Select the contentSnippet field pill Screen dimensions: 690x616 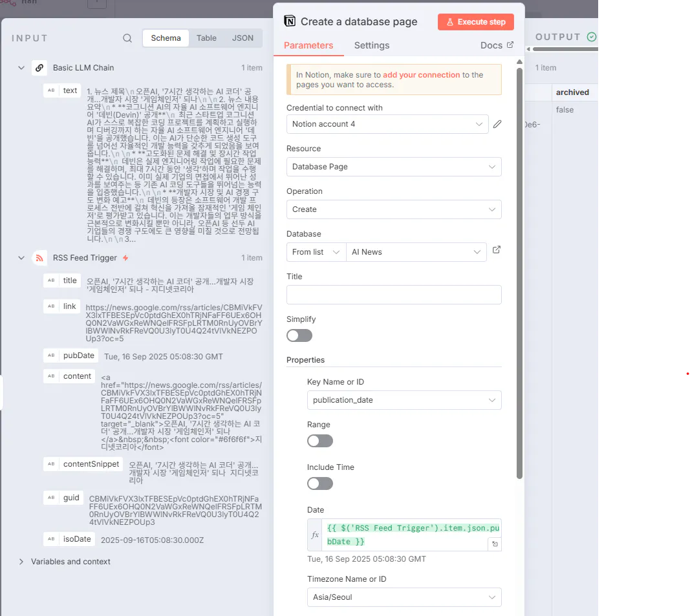pos(83,464)
